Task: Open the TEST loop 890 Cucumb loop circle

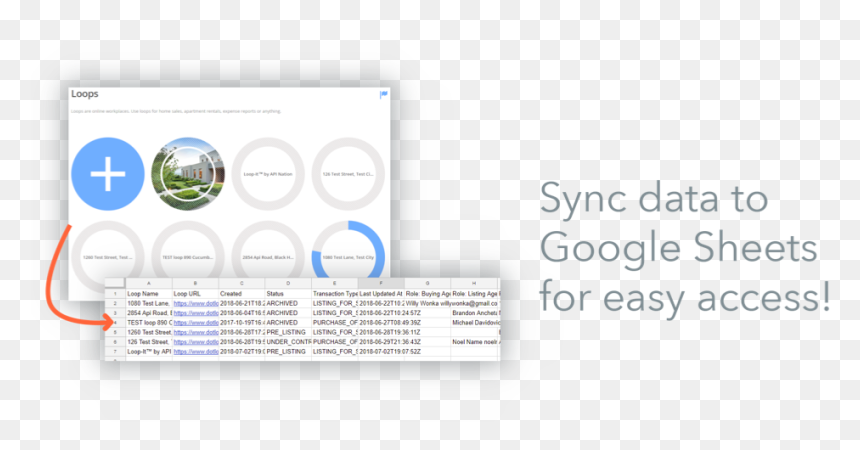Action: [x=188, y=250]
